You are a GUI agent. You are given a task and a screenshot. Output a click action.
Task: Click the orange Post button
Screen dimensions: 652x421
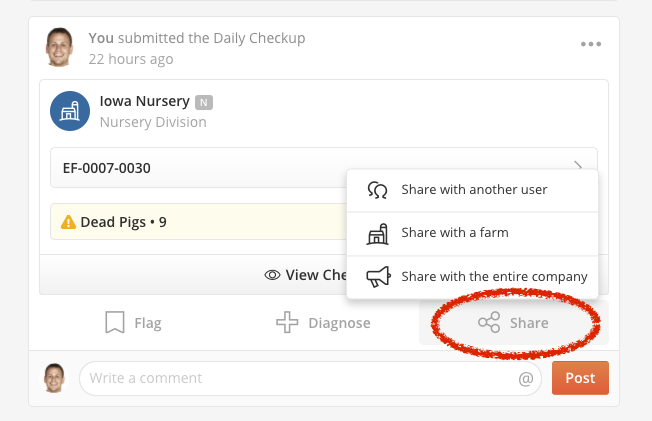coord(580,378)
